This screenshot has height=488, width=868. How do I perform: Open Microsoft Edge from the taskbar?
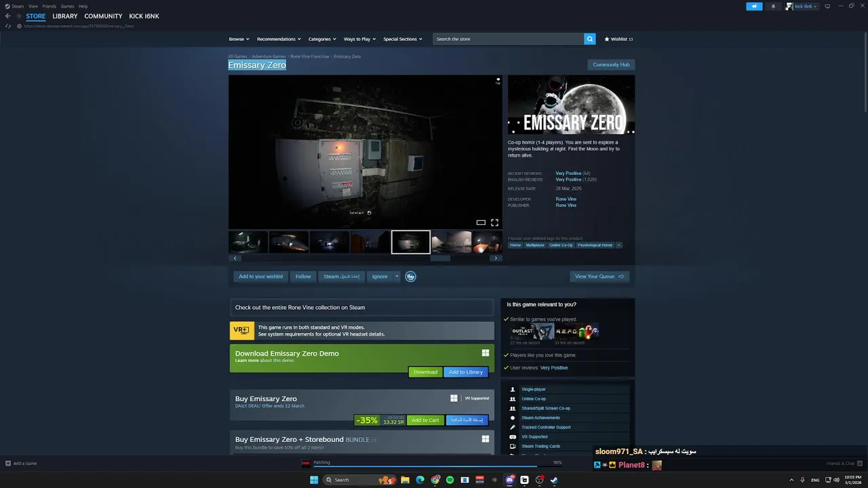click(x=420, y=480)
